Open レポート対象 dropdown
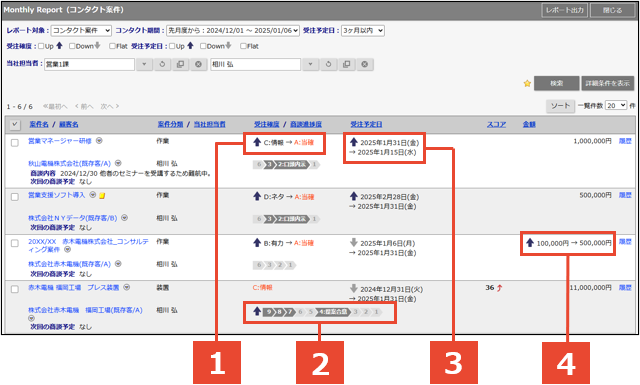The width and height of the screenshot is (640, 385). [x=81, y=30]
